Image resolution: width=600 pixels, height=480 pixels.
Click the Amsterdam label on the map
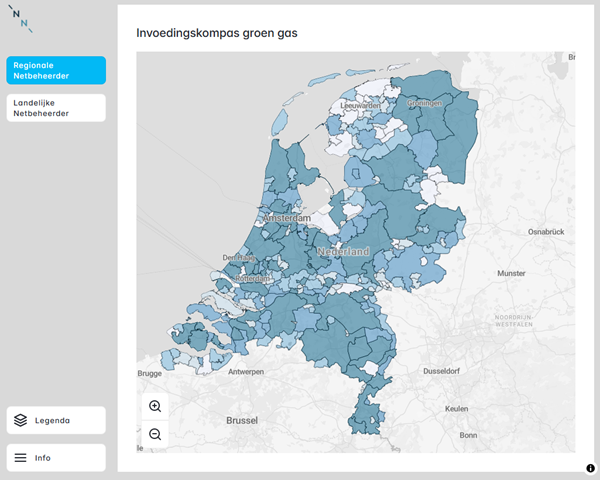tap(288, 217)
